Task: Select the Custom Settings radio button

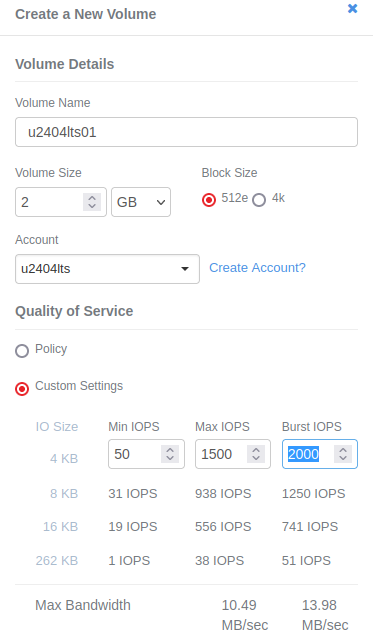Action: tap(22, 389)
